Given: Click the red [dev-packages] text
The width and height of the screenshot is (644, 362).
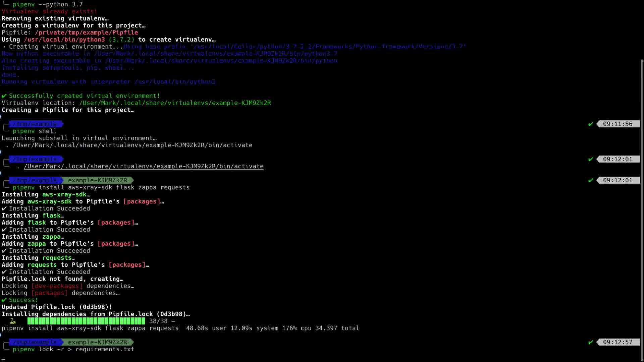Looking at the screenshot, I should tap(57, 286).
